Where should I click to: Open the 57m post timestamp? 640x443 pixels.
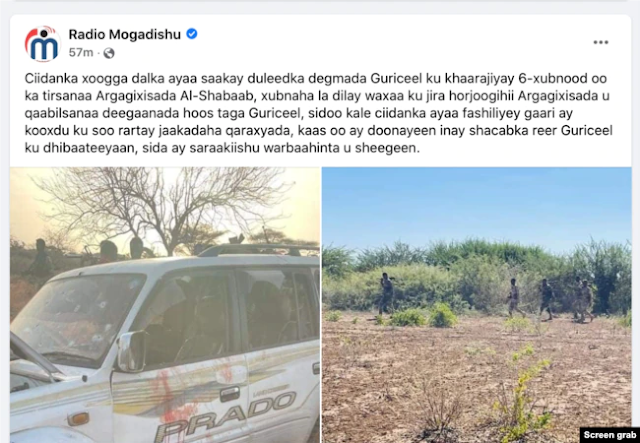pos(81,53)
